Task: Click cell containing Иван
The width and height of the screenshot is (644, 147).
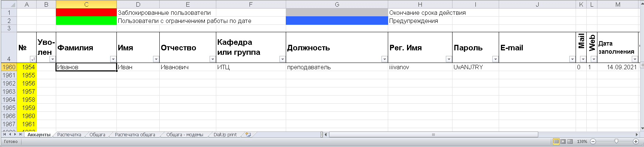Action: click(138, 67)
